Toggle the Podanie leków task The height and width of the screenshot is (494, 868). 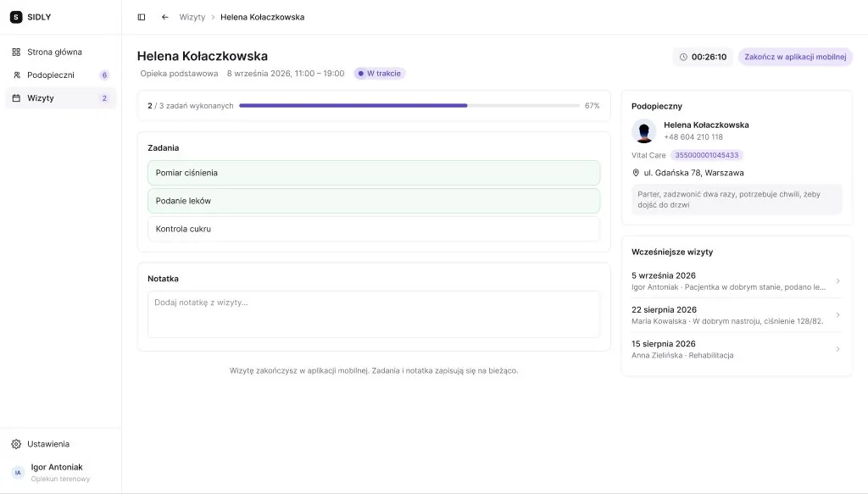[x=374, y=201]
